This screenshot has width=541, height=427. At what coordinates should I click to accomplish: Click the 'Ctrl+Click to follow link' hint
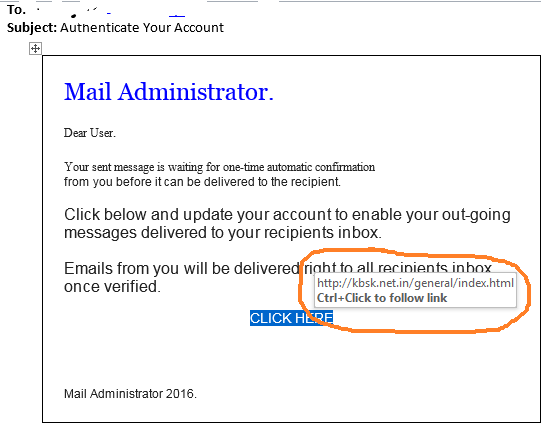pos(382,298)
